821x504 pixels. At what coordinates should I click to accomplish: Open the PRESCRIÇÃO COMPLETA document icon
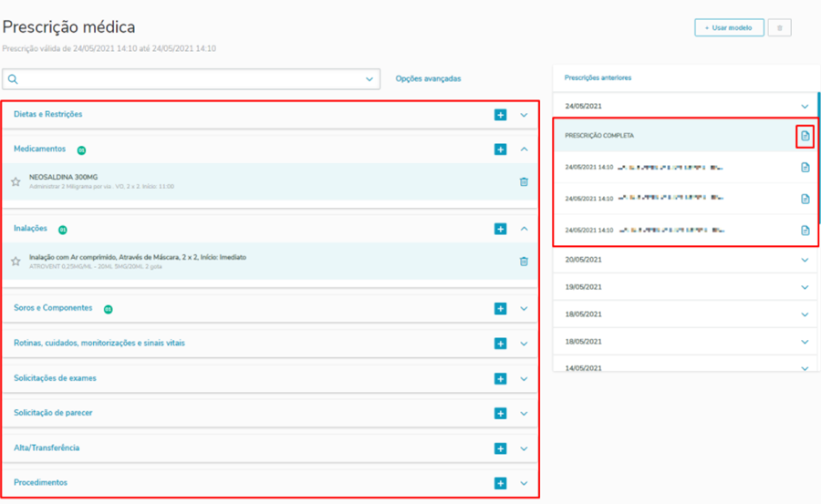805,136
